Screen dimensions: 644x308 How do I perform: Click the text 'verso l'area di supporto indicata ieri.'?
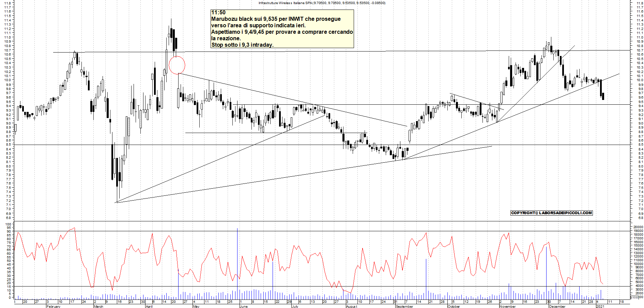click(259, 26)
